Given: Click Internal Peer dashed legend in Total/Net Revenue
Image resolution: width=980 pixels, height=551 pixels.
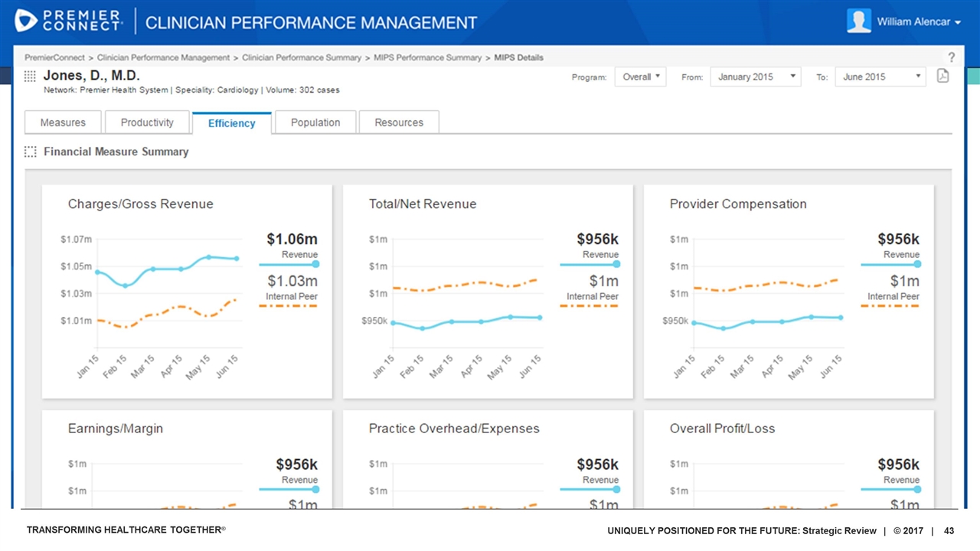Looking at the screenshot, I should click(x=590, y=306).
